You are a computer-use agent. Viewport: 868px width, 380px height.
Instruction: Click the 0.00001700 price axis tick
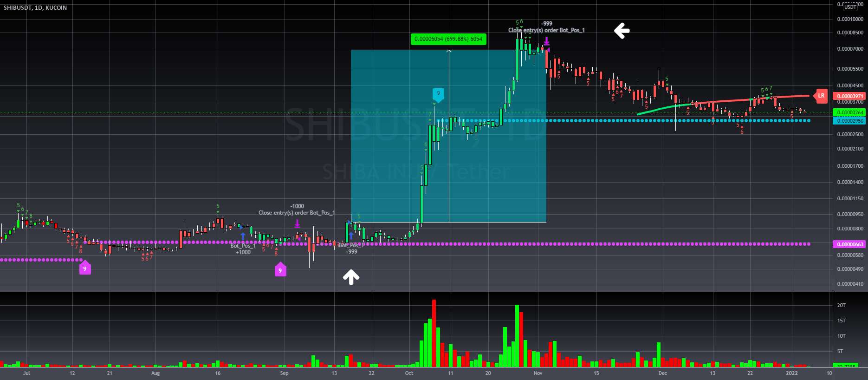point(850,166)
